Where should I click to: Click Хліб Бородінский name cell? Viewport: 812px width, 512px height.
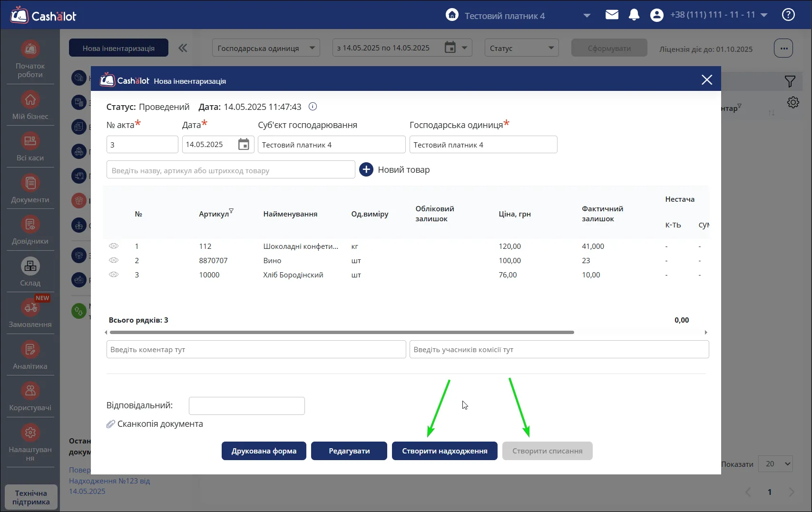click(293, 275)
